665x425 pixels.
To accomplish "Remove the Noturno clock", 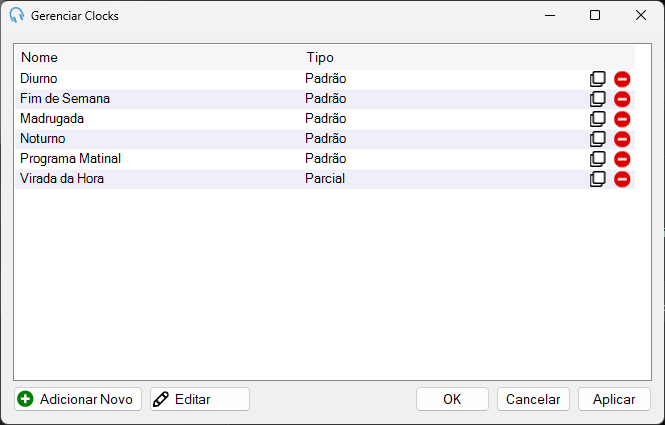I will 622,139.
